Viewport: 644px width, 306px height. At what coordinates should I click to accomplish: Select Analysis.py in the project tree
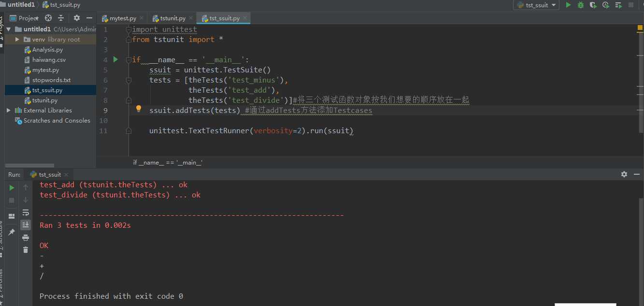47,50
